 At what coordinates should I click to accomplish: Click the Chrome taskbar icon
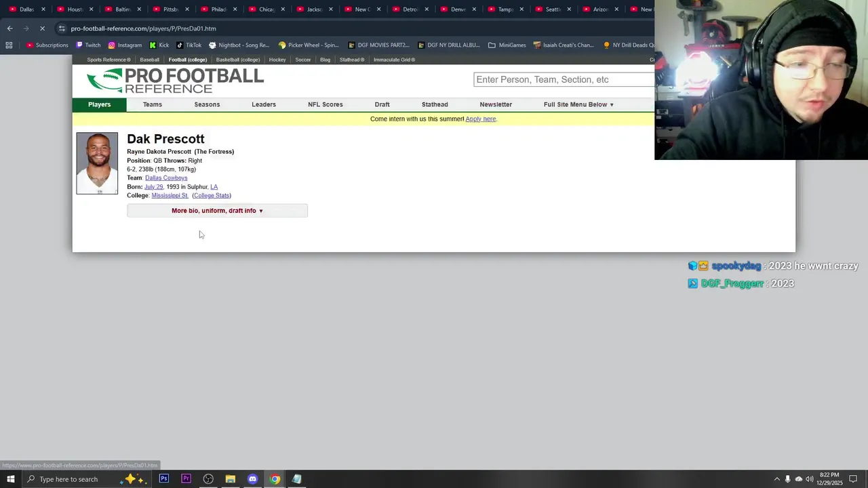[x=275, y=479]
